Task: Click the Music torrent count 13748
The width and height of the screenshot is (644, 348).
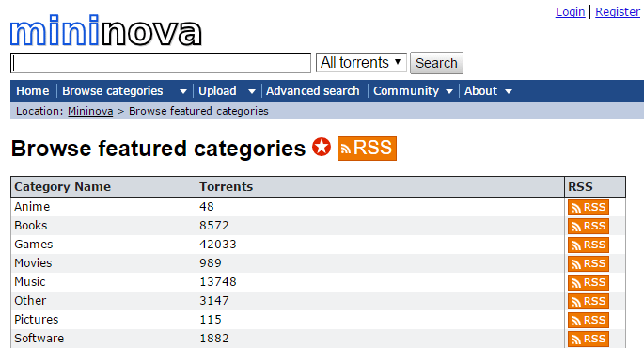Action: [x=218, y=282]
